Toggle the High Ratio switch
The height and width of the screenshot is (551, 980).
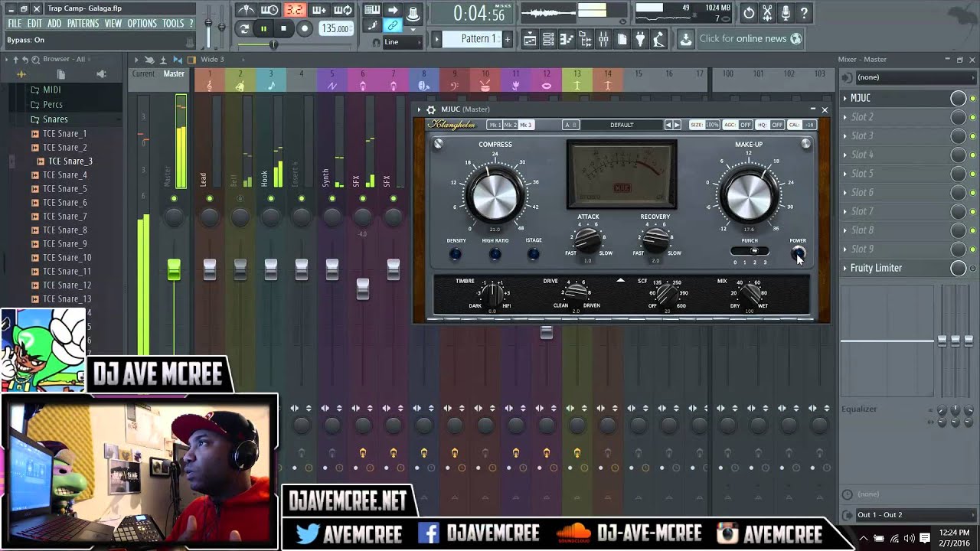[495, 253]
